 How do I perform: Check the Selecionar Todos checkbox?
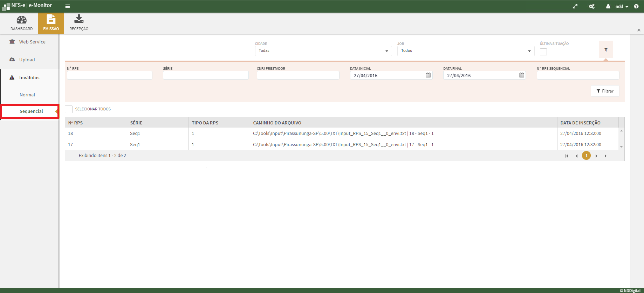coord(69,109)
